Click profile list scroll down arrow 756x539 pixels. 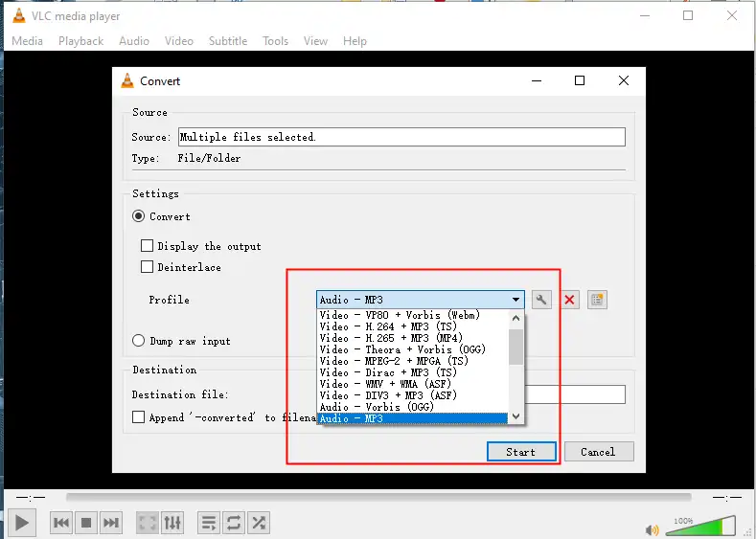tap(515, 416)
